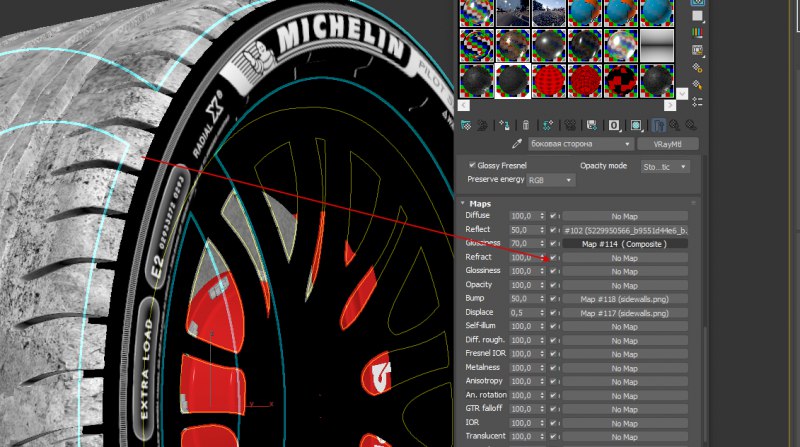Click the Sample UV Tiling white square icon
Image resolution: width=800 pixels, height=447 pixels.
697,16
